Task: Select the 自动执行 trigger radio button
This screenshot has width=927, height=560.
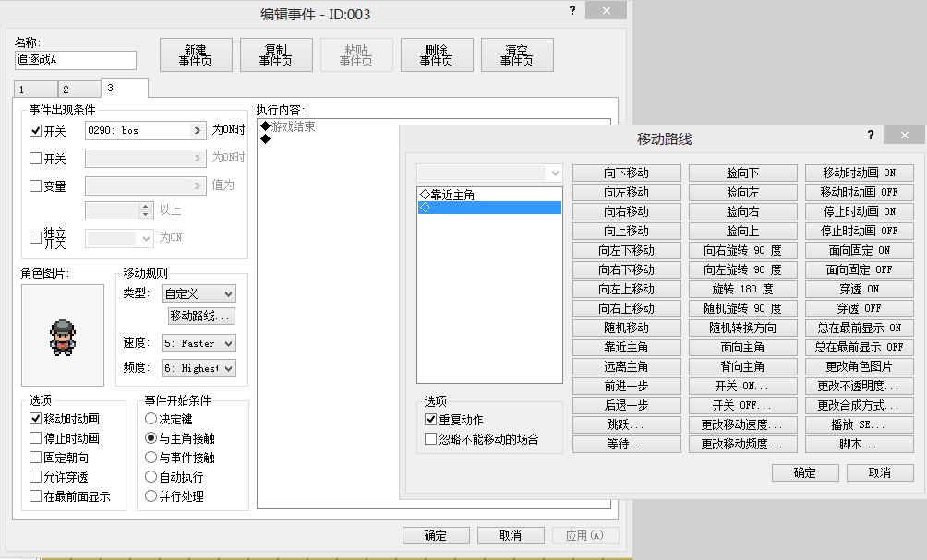Action: (150, 477)
